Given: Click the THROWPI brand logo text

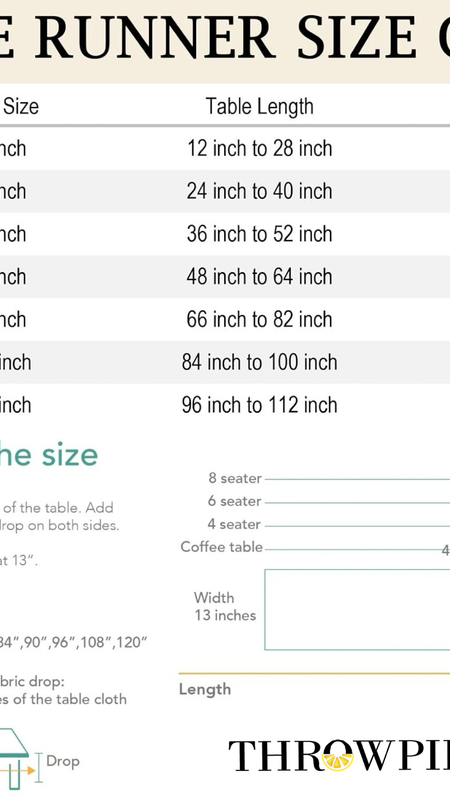Looking at the screenshot, I should point(339,756).
